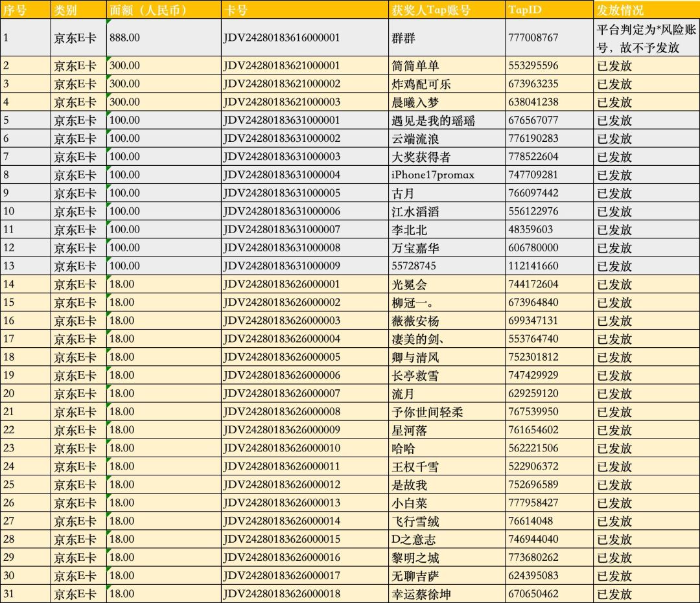The width and height of the screenshot is (700, 603).
Task: Click TapID 606780000
Action: [x=533, y=248]
